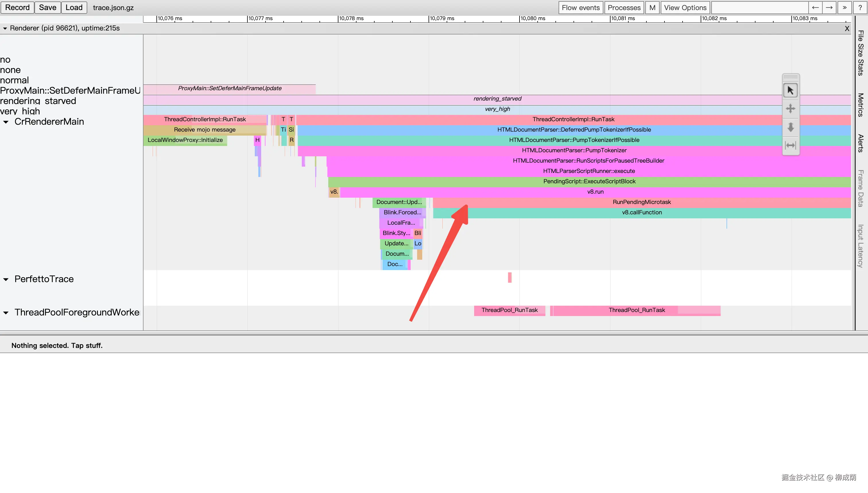The image size is (868, 493).
Task: Open the File Size Stats side tab
Action: (861, 53)
